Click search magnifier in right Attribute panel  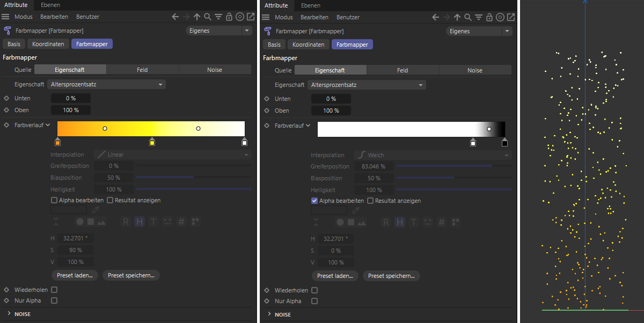pyautogui.click(x=469, y=17)
